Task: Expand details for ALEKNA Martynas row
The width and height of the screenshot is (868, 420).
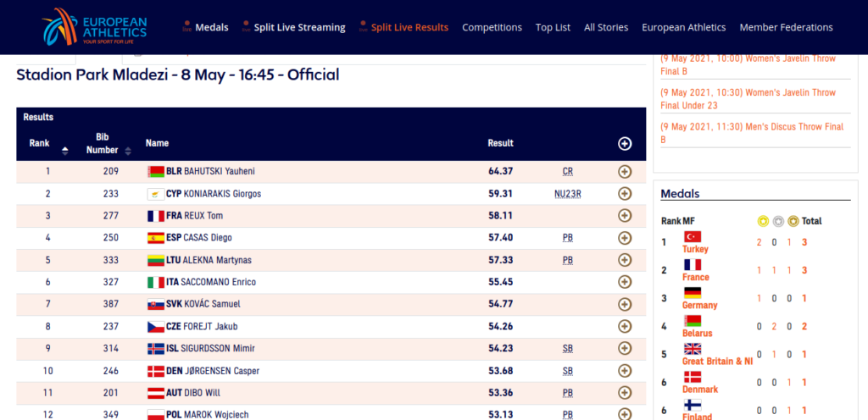Action: coord(625,260)
